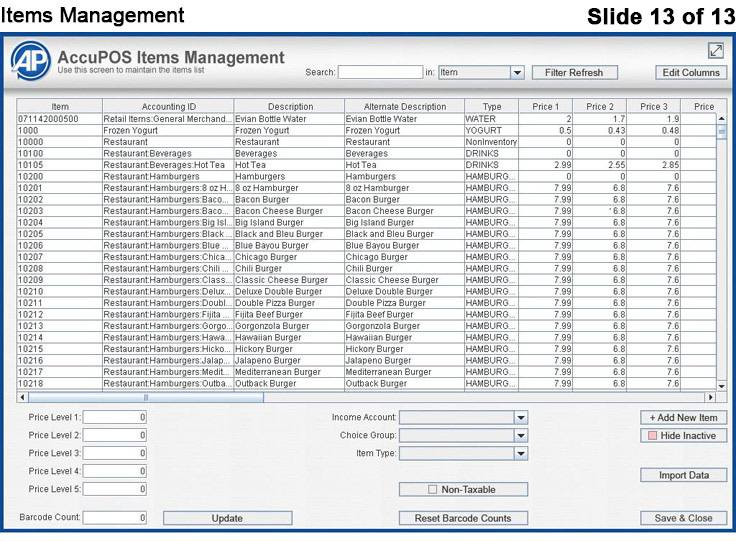This screenshot has height=541, width=736.
Task: Sort by the Item column header
Action: click(60, 107)
